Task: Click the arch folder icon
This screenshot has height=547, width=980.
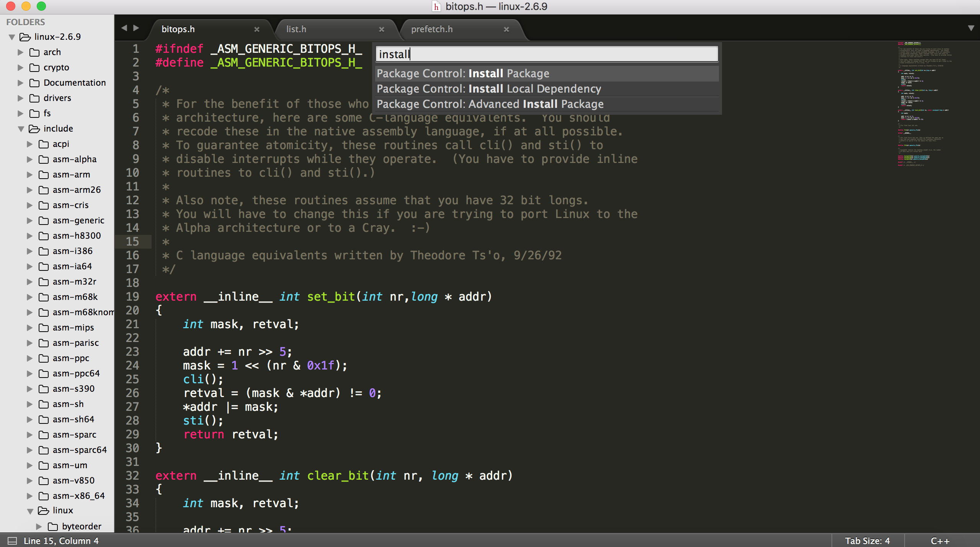Action: (x=34, y=52)
